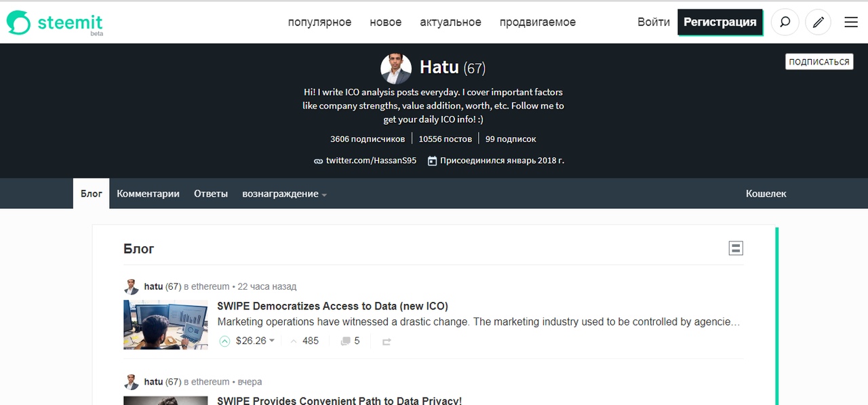Switch to the Комментарии tab

coord(148,194)
